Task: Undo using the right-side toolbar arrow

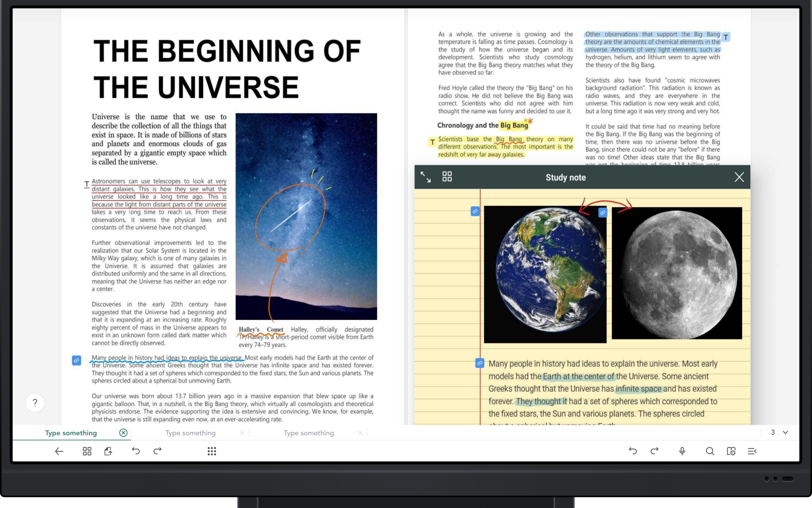Action: [632, 451]
